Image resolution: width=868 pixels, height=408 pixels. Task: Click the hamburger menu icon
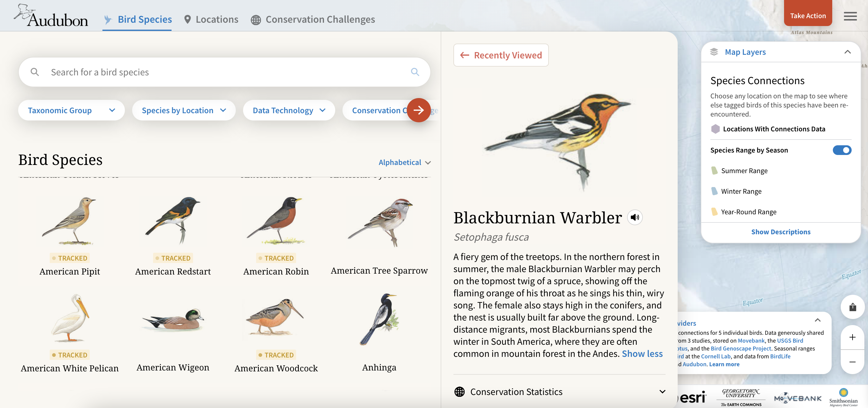(x=850, y=16)
